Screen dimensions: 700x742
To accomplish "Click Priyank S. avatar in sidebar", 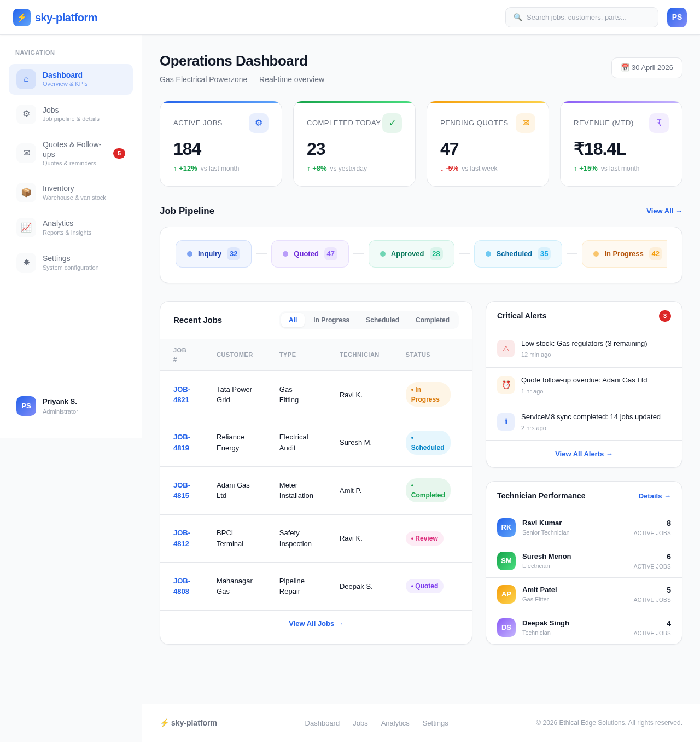I will pos(26,406).
